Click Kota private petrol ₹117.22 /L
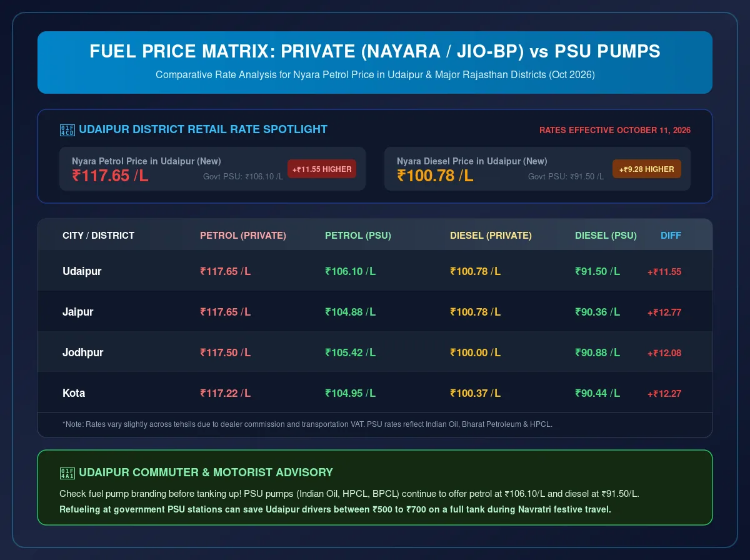Screen dimensions: 750x560 tap(225, 393)
